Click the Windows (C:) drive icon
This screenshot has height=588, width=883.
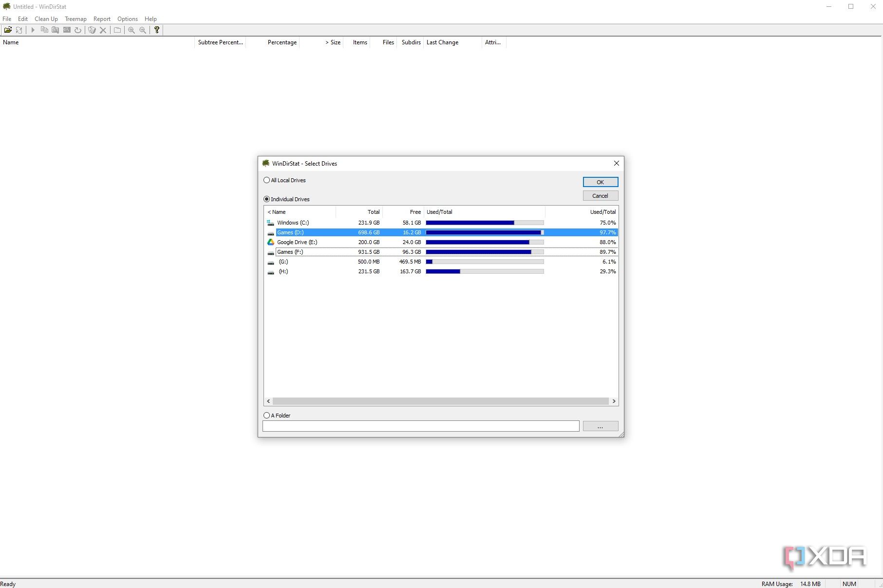(271, 223)
